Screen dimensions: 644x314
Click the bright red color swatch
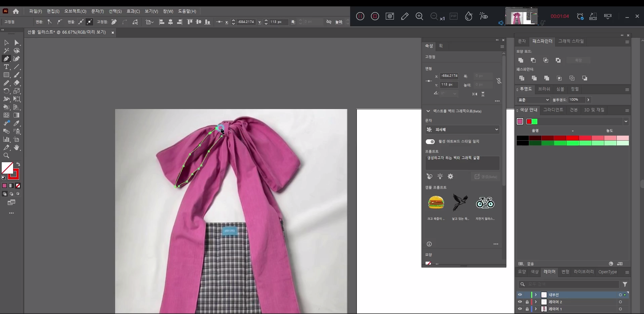pyautogui.click(x=572, y=138)
